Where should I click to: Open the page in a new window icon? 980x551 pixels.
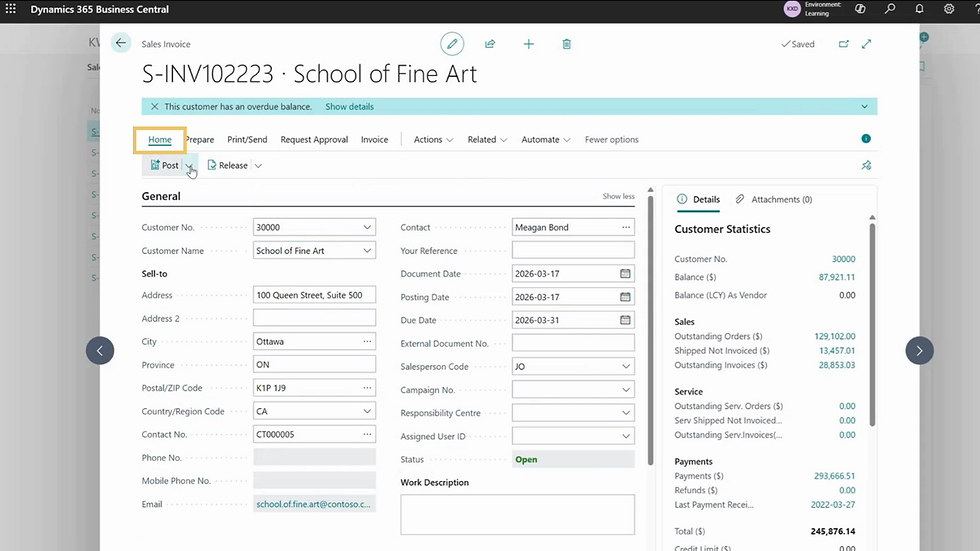[844, 44]
